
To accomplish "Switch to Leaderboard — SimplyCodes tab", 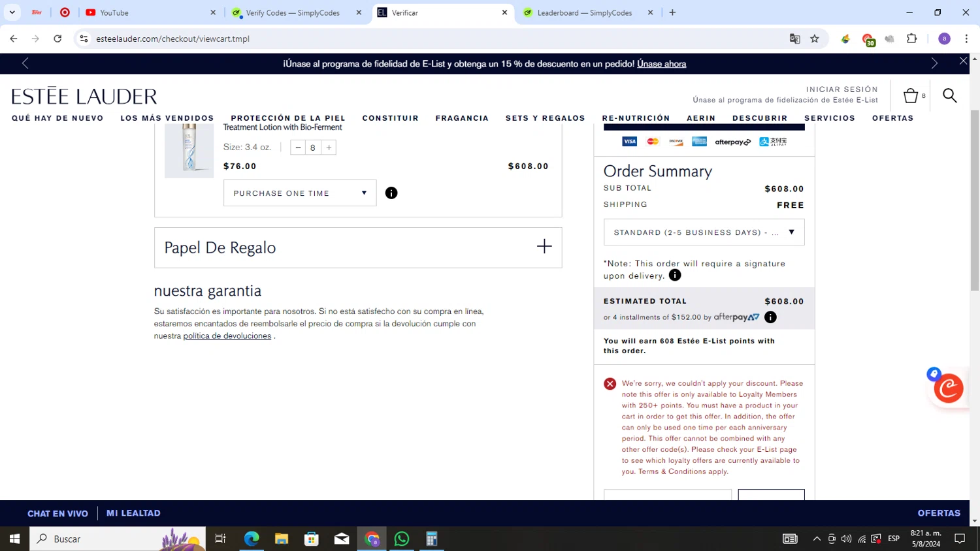I will click(588, 12).
